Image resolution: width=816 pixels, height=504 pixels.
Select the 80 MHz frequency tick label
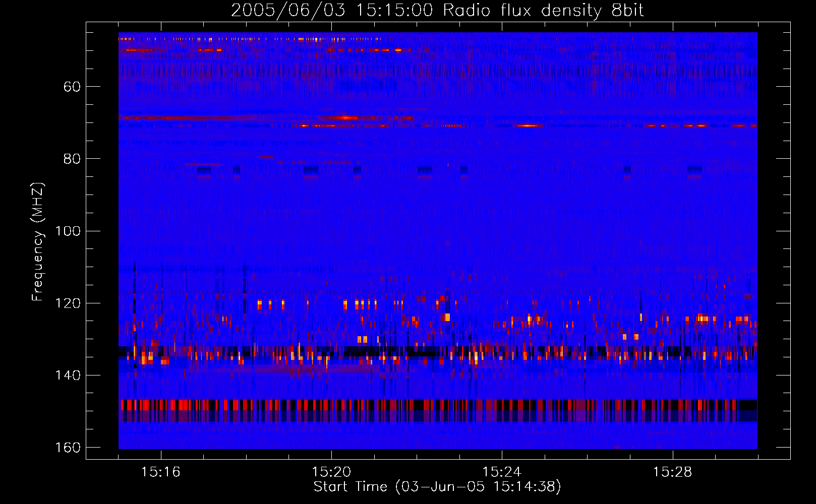72,159
